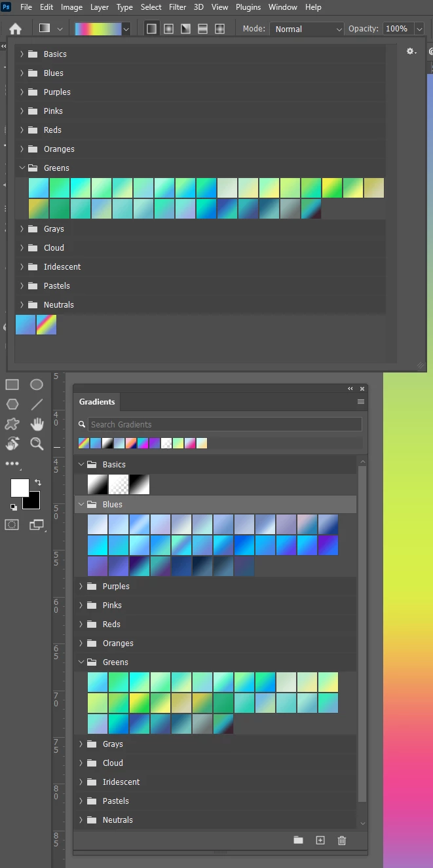Select the Hand tool

pos(37,424)
